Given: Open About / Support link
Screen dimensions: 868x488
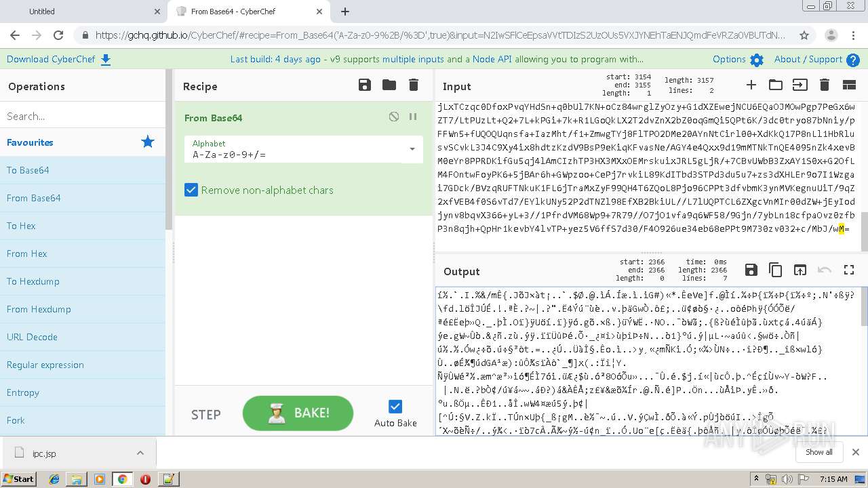Looking at the screenshot, I should tap(808, 60).
